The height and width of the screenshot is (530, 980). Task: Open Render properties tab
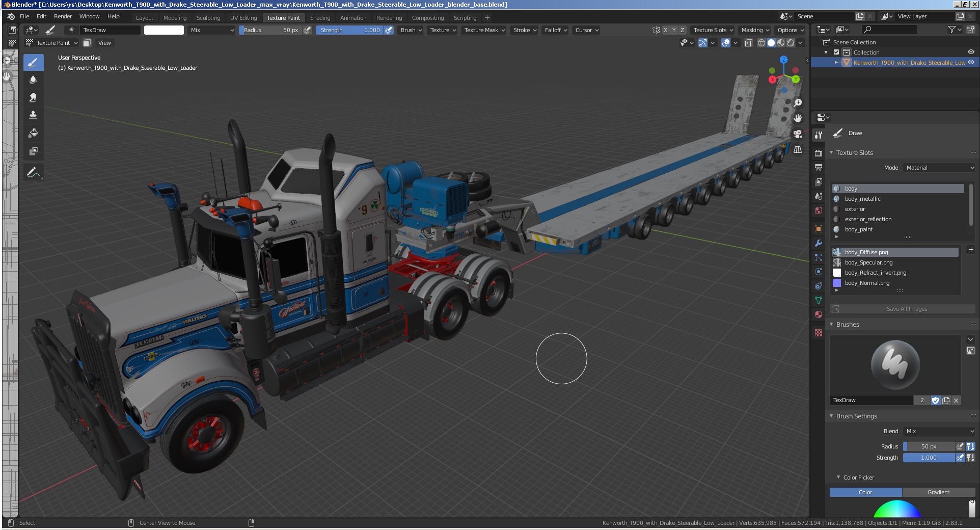[x=819, y=153]
